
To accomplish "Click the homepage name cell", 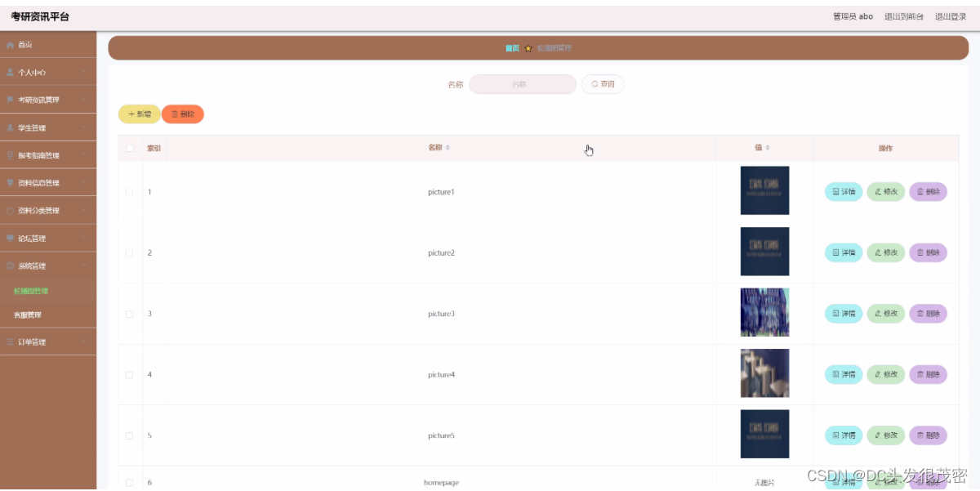I will pyautogui.click(x=441, y=482).
